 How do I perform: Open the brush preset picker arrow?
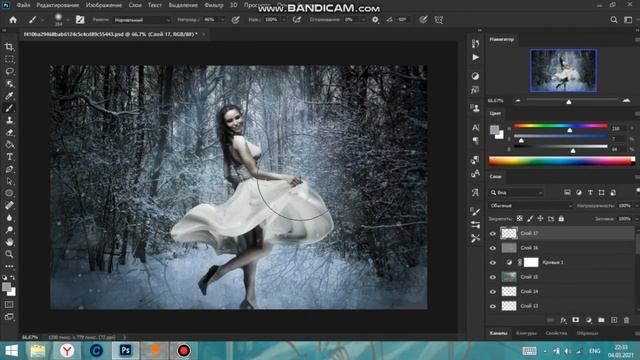[68, 20]
